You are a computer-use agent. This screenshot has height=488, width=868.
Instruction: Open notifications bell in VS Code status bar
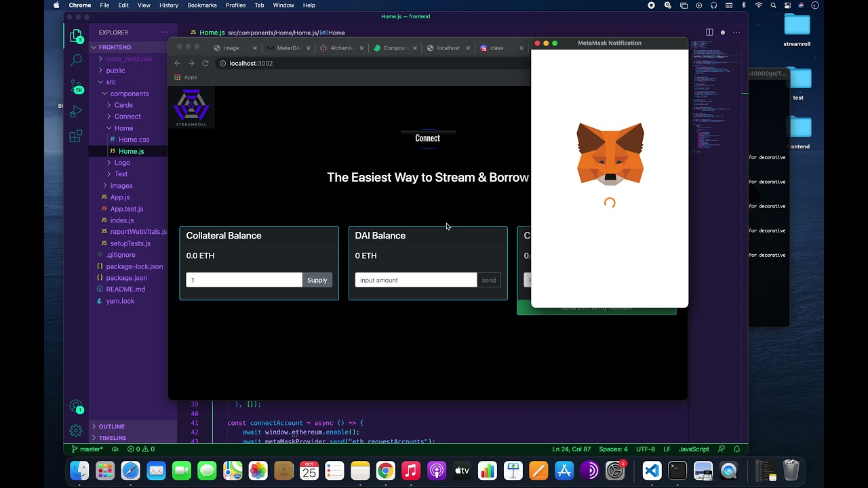pos(737,449)
